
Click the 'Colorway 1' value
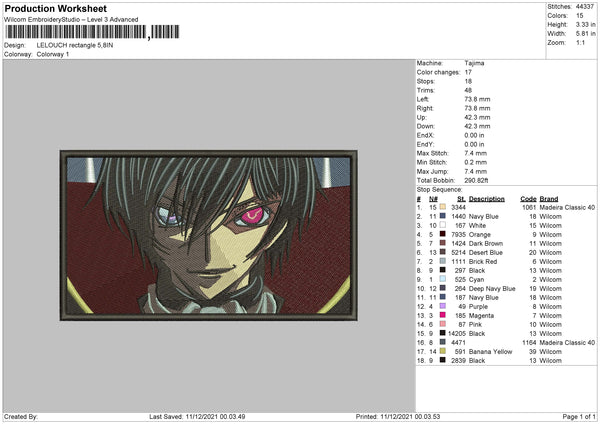[x=53, y=54]
